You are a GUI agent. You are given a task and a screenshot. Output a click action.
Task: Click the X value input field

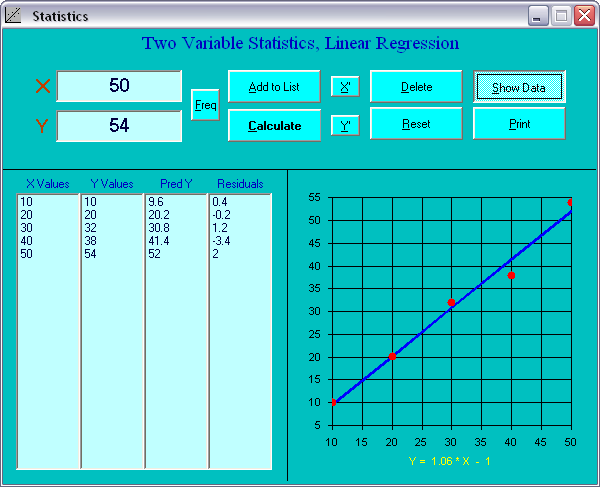119,86
